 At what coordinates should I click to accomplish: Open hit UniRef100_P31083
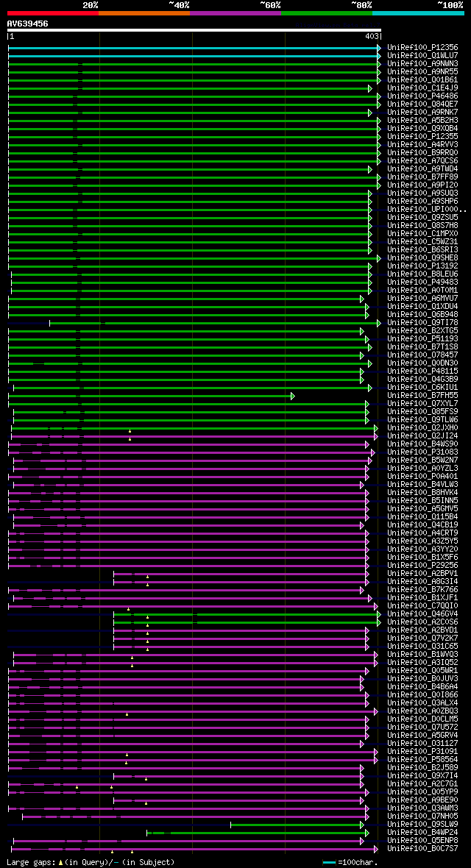[x=422, y=452]
